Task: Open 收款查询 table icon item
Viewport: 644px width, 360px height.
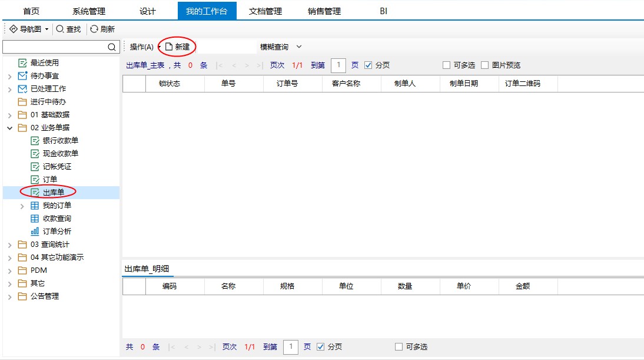Action: (35, 219)
